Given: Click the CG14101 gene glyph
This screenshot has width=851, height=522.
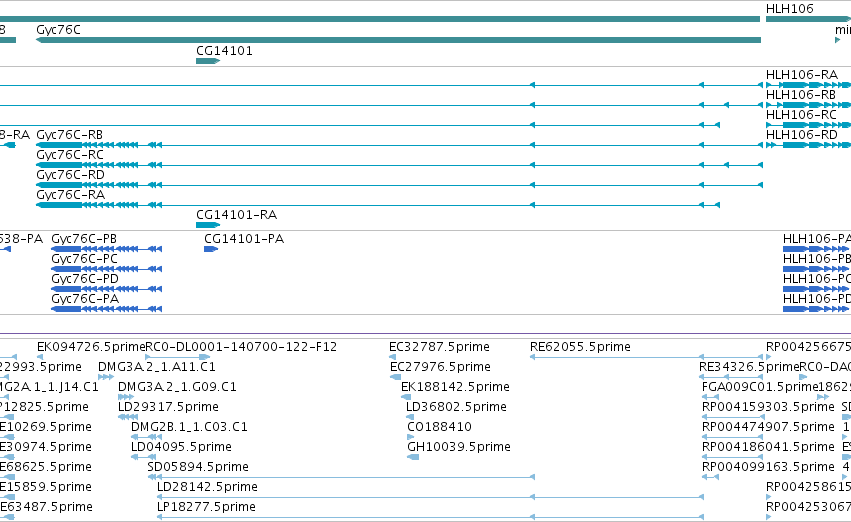Looking at the screenshot, I should coord(208,61).
